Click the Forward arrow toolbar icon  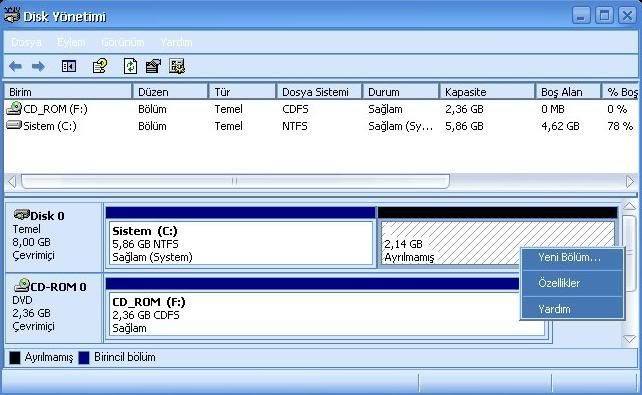[38, 66]
